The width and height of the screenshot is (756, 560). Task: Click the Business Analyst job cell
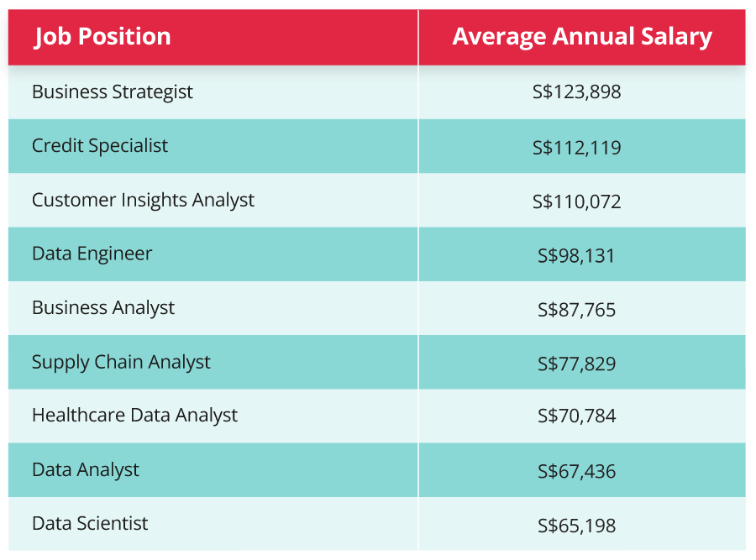tap(103, 307)
